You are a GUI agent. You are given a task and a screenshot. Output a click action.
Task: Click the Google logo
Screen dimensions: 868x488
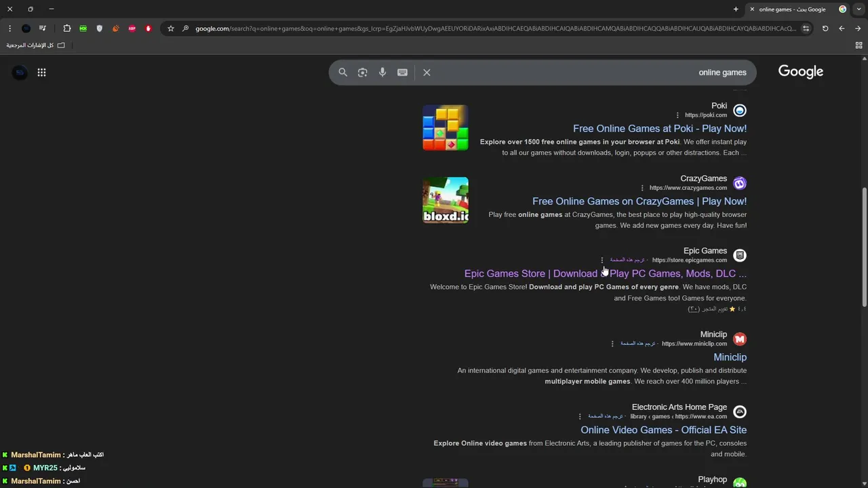click(800, 72)
